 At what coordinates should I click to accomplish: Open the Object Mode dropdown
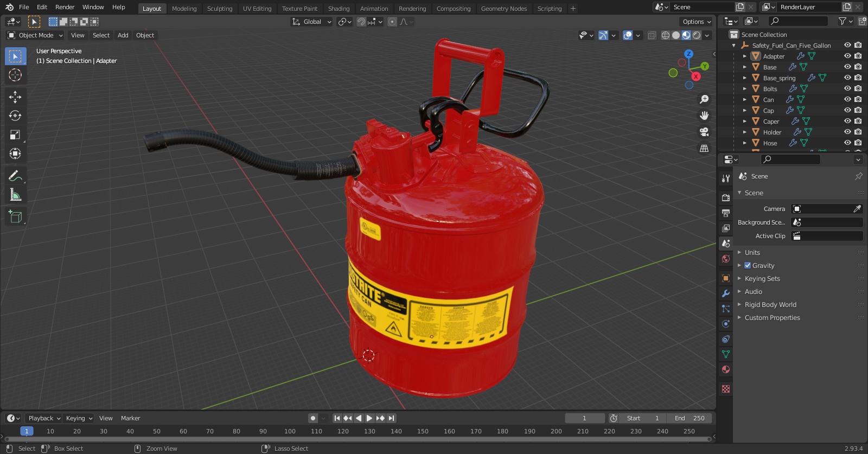coord(35,35)
